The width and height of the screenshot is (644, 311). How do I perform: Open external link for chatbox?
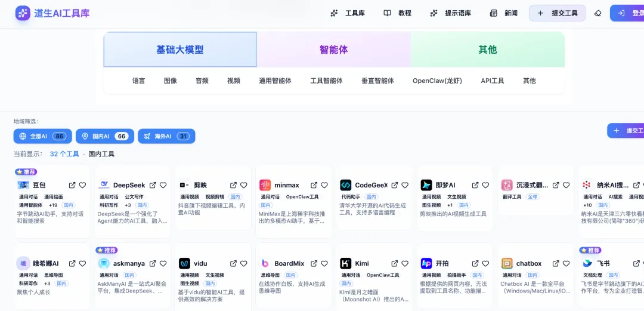click(556, 263)
